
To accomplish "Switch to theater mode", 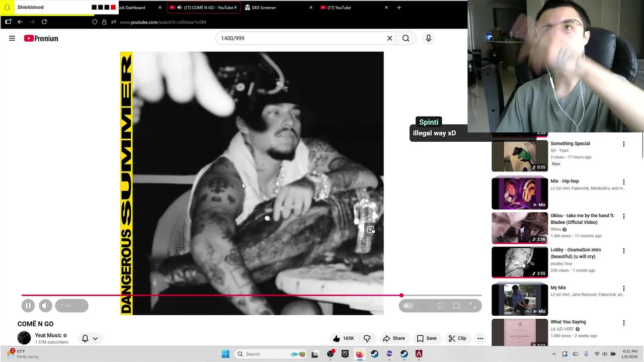I will click(x=456, y=306).
